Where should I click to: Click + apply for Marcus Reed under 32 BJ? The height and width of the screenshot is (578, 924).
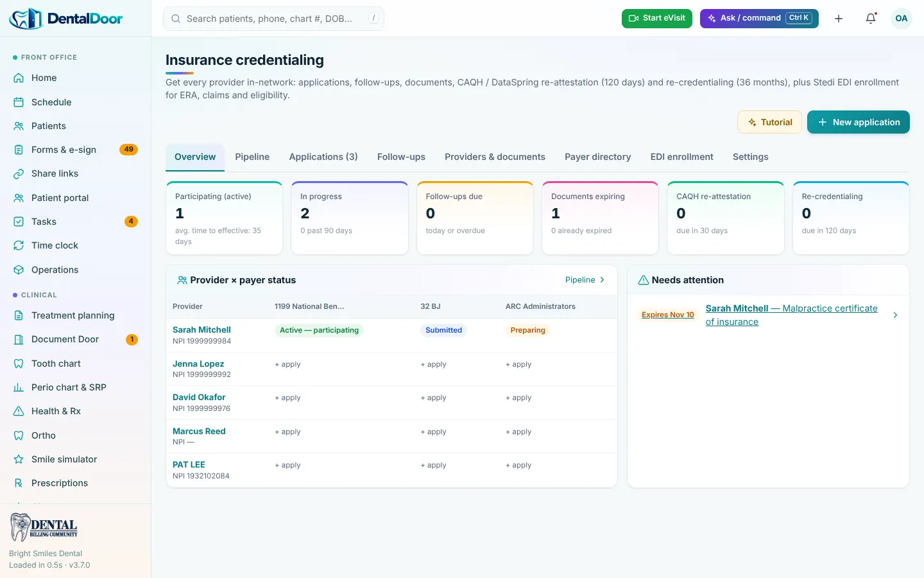coord(433,432)
